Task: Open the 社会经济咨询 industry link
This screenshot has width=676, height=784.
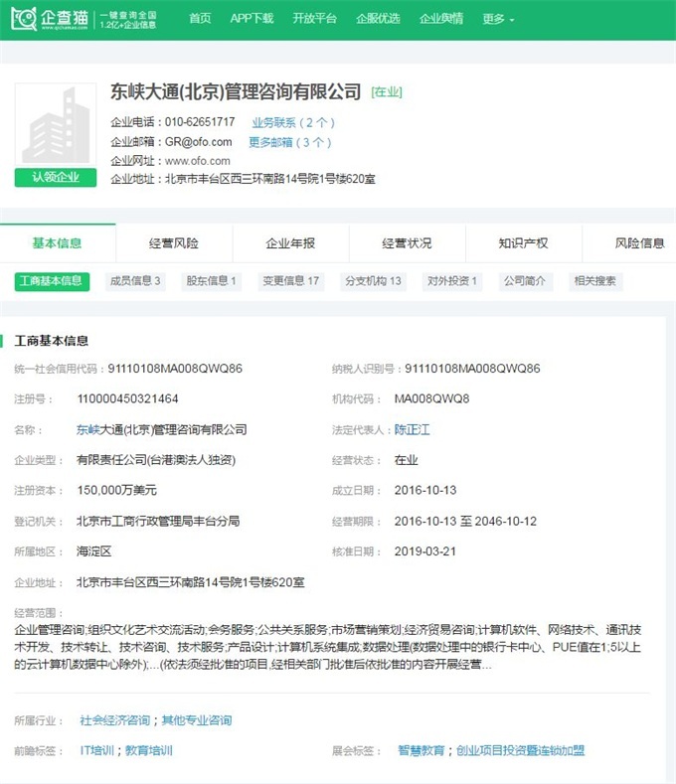Action: (x=114, y=720)
